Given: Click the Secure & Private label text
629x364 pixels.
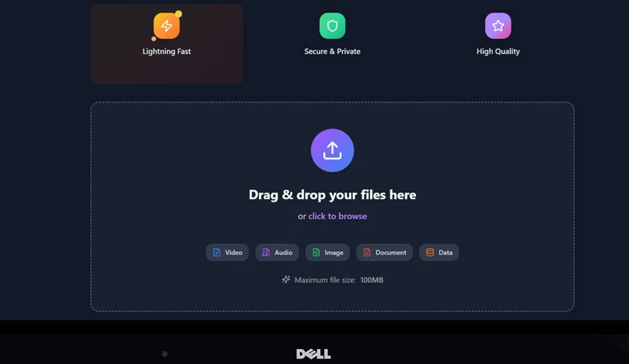Looking at the screenshot, I should 332,52.
